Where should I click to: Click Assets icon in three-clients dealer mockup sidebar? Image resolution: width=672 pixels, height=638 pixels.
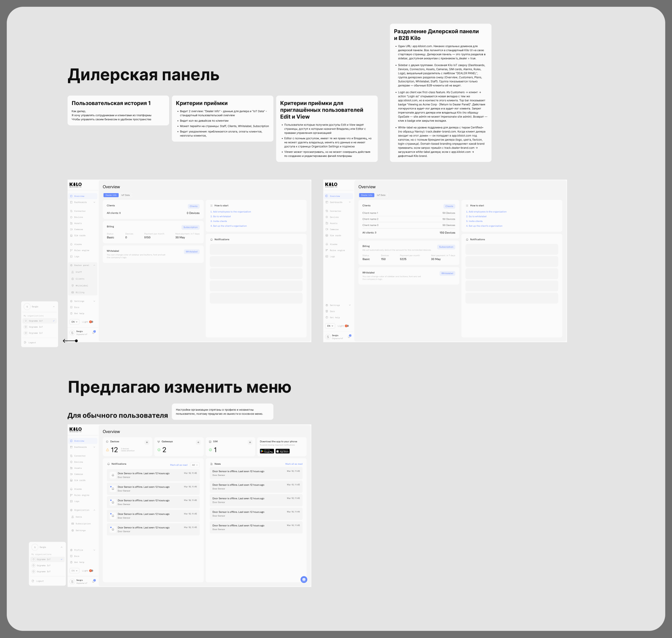coord(327,223)
